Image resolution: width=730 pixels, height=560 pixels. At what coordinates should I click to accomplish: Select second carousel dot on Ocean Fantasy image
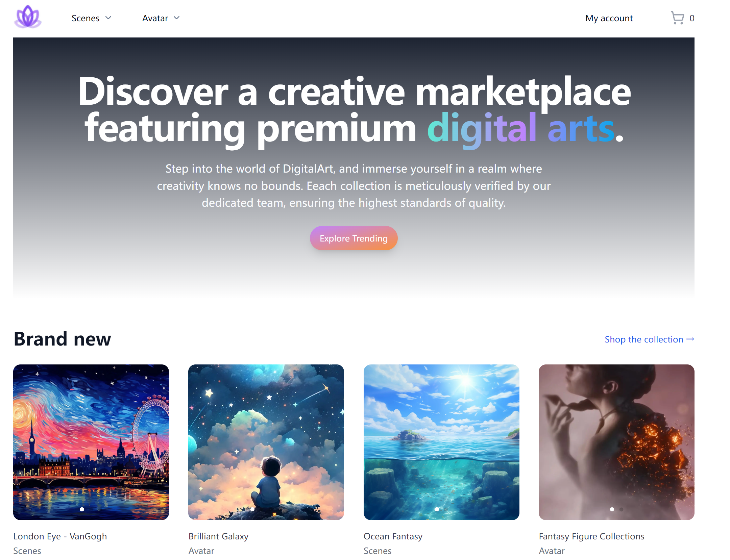click(446, 509)
